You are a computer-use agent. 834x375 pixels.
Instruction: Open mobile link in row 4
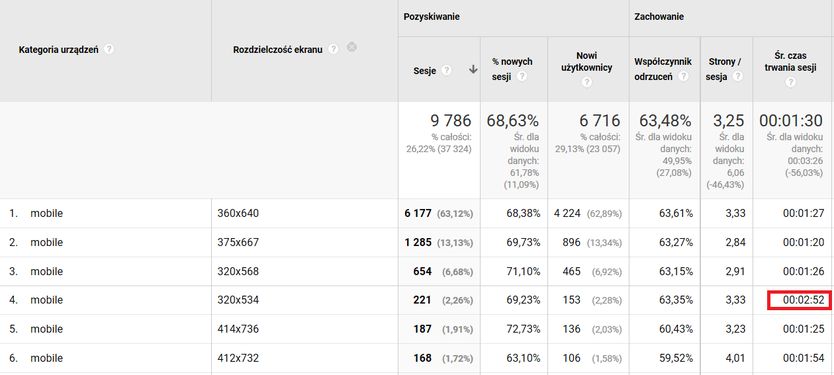point(46,300)
